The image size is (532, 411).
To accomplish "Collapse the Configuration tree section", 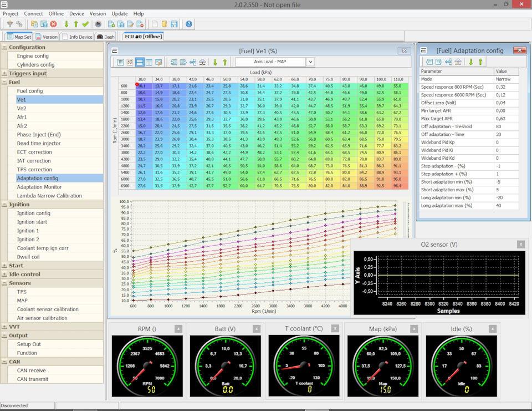I will click(4, 47).
